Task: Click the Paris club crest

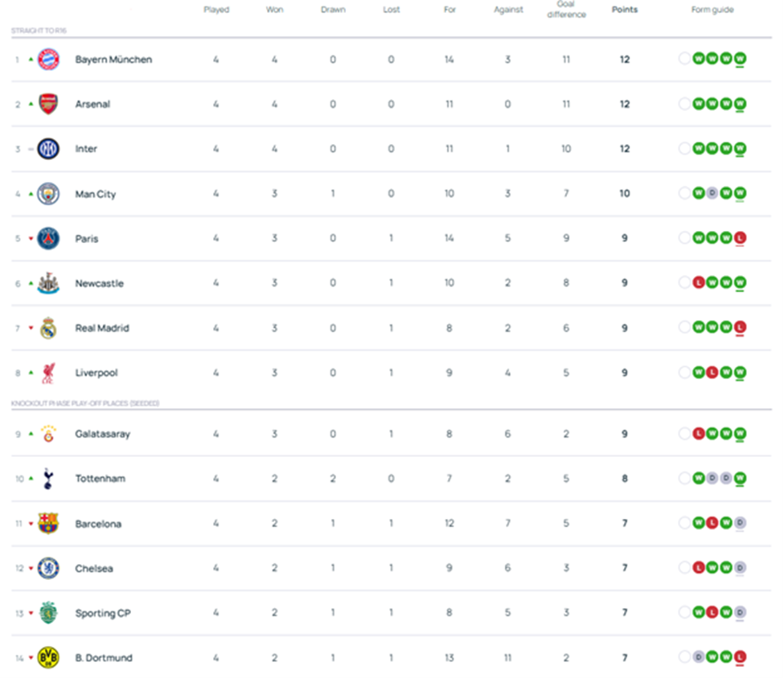Action: pyautogui.click(x=48, y=238)
